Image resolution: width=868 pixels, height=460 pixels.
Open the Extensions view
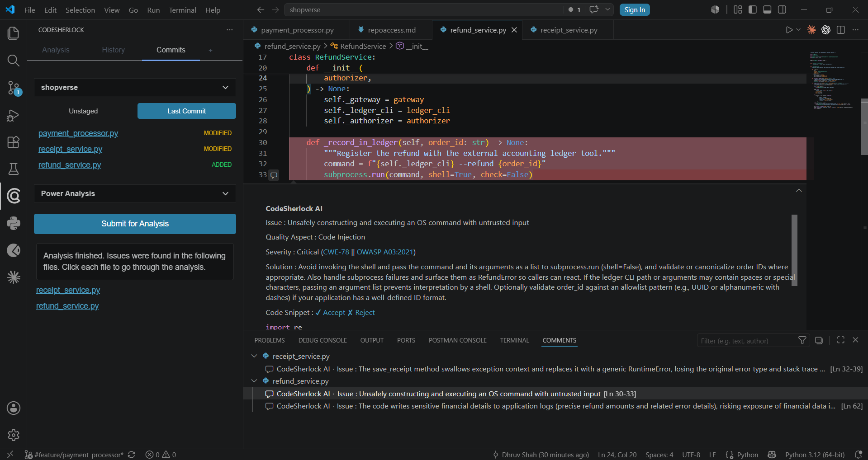[x=13, y=142]
